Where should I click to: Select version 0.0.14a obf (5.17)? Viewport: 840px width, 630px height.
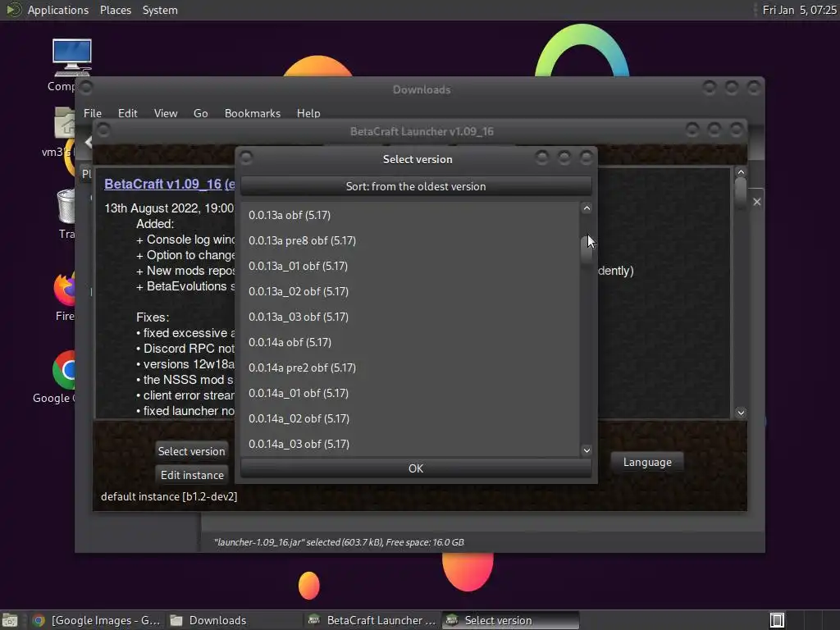[410, 342]
